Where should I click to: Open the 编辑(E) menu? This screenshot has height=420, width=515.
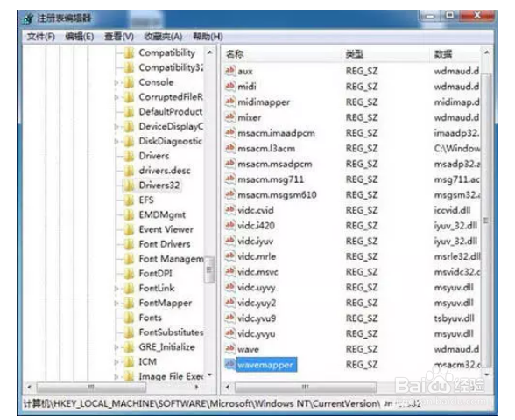(80, 37)
